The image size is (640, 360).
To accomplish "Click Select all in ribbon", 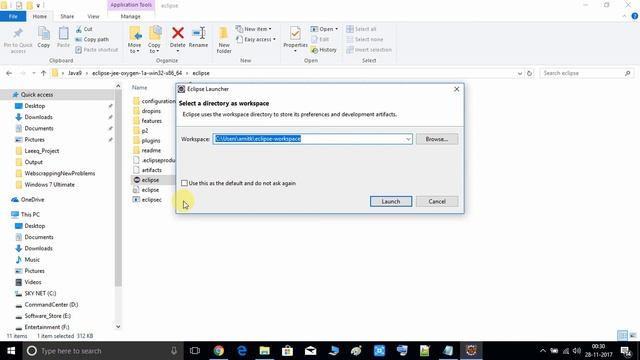I will [x=361, y=29].
